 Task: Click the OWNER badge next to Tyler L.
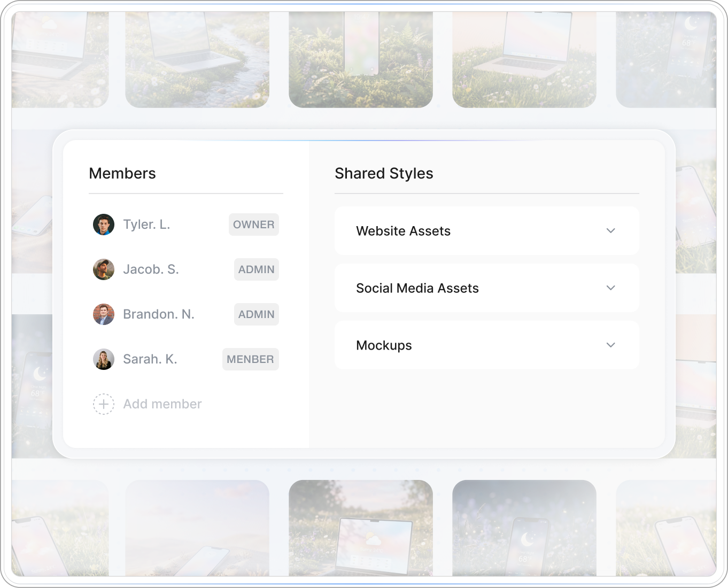(253, 225)
